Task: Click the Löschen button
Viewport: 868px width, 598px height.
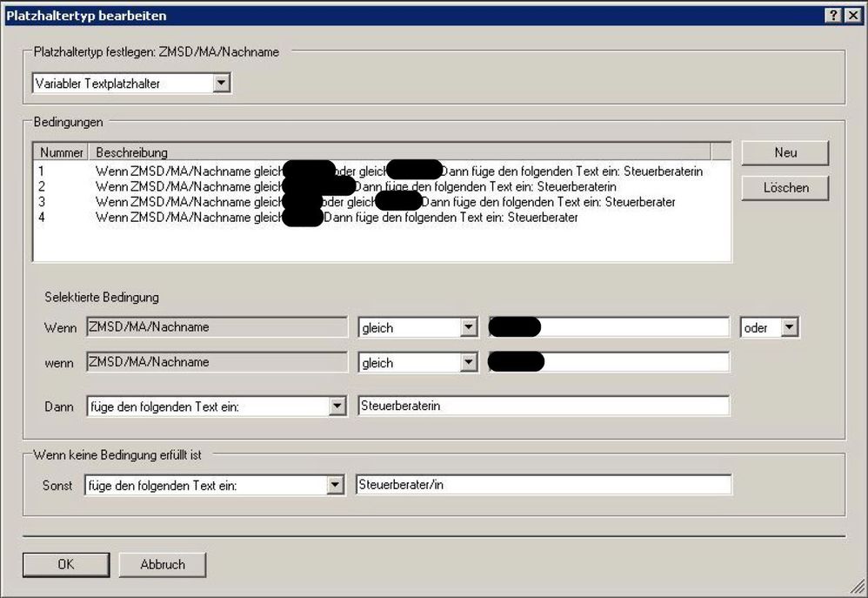Action: (x=785, y=188)
